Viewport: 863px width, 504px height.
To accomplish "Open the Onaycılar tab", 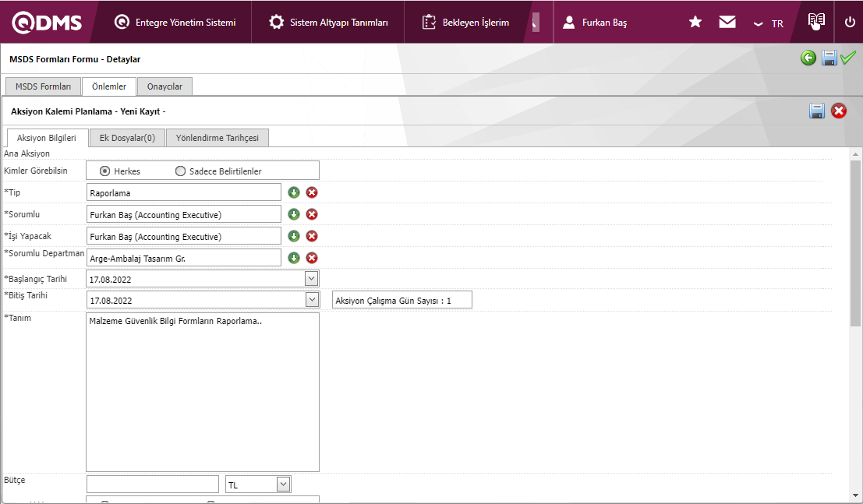I will [164, 86].
